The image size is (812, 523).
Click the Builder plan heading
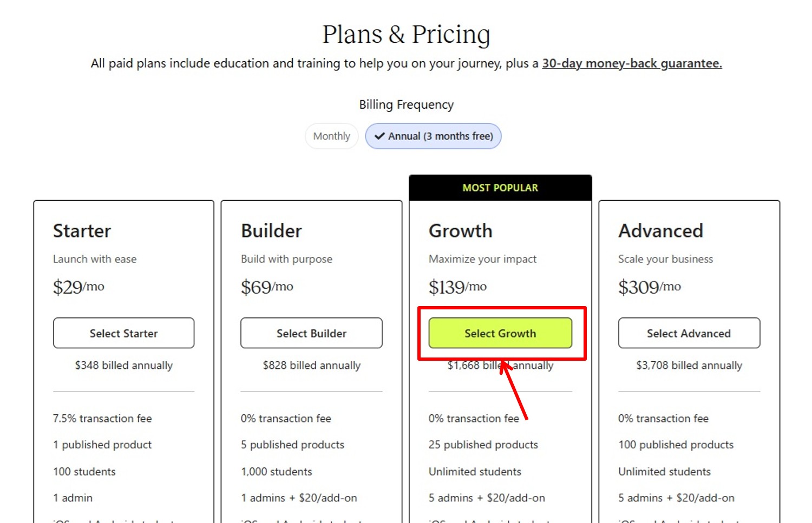[x=271, y=231]
